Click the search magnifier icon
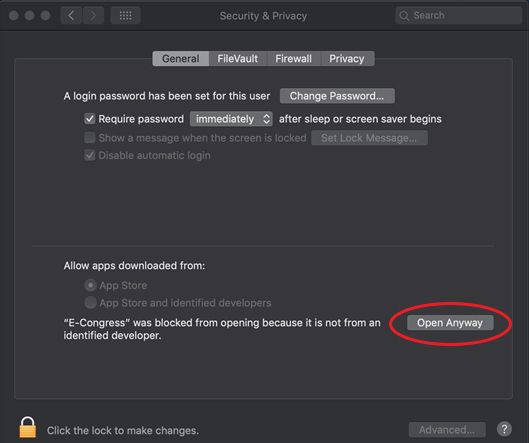Screen dimensions: 529x443 [x=404, y=16]
